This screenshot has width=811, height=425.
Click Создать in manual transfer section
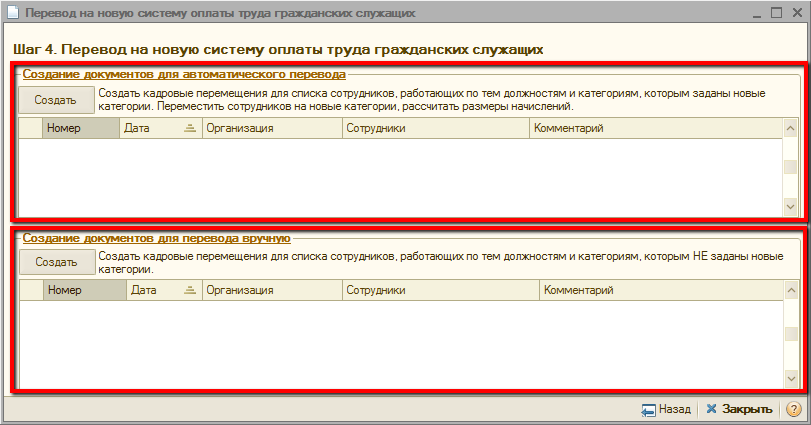pyautogui.click(x=55, y=262)
